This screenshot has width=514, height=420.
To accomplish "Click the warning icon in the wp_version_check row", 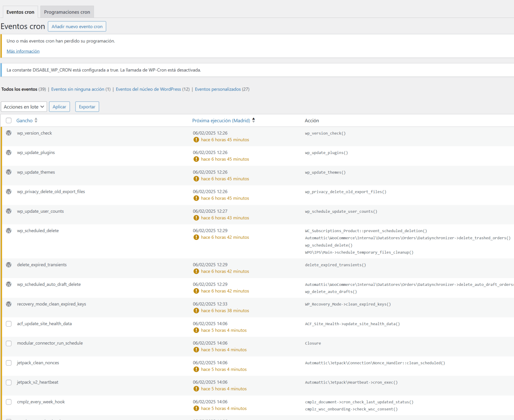I will click(196, 140).
